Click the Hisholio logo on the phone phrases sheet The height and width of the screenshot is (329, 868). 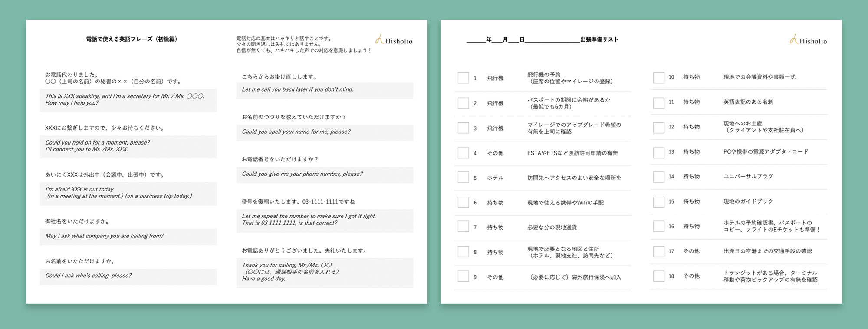394,40
